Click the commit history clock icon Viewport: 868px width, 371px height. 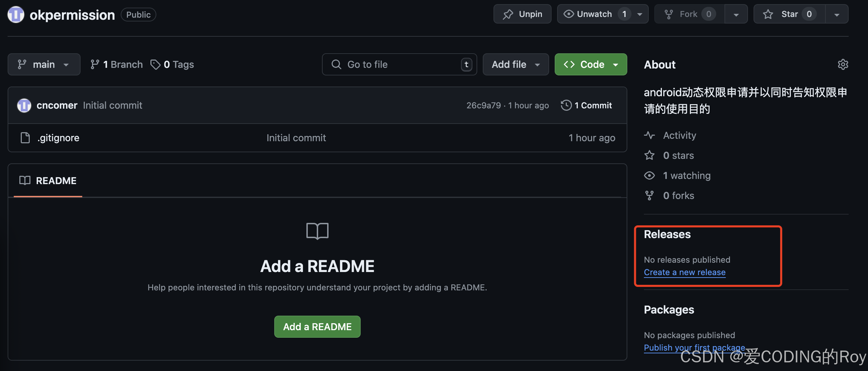(x=566, y=105)
